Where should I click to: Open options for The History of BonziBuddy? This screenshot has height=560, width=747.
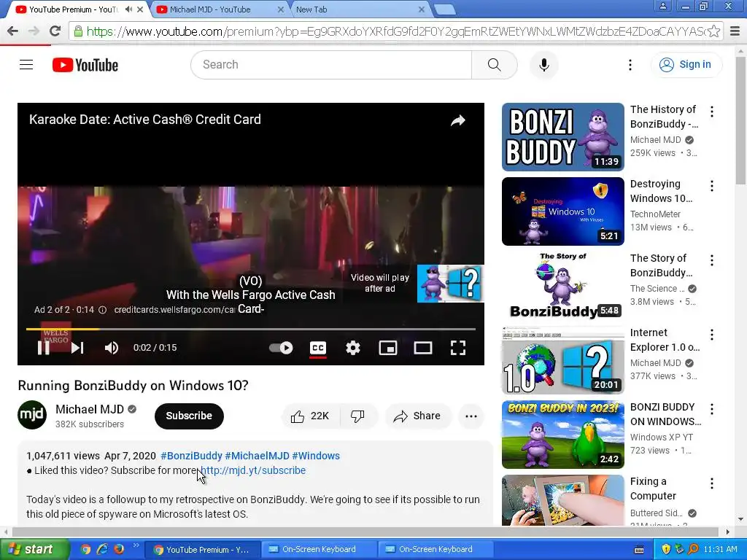(712, 112)
